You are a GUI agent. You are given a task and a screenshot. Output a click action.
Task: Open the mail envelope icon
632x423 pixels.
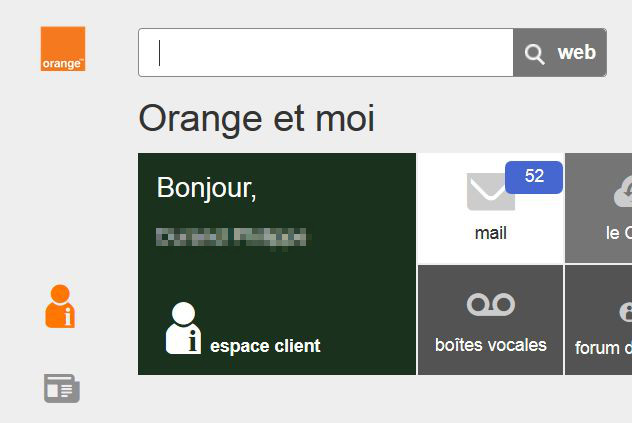pyautogui.click(x=490, y=191)
